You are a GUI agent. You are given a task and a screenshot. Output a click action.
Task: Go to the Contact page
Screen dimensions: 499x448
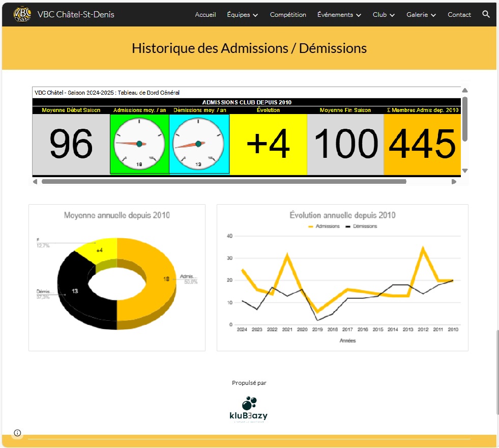click(x=459, y=15)
